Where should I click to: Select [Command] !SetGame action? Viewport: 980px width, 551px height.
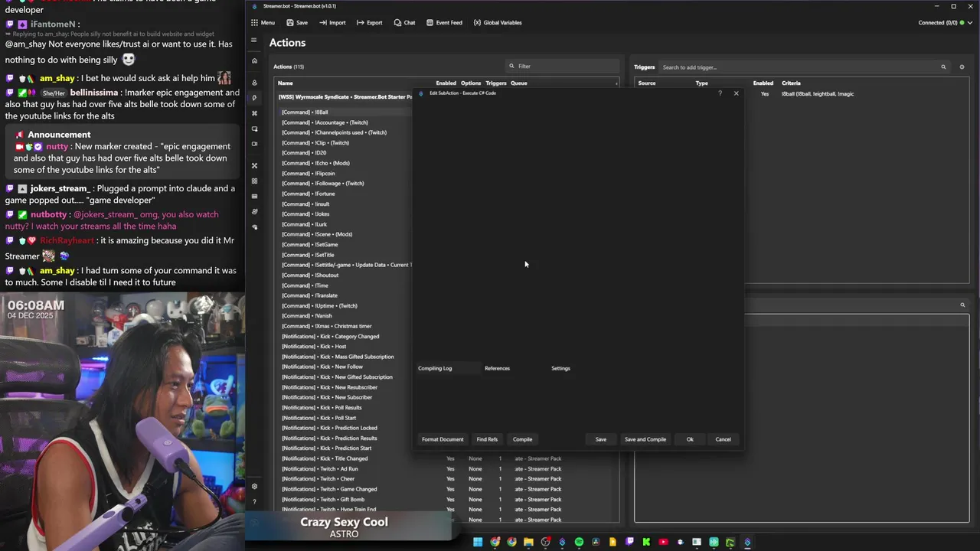[x=309, y=245]
